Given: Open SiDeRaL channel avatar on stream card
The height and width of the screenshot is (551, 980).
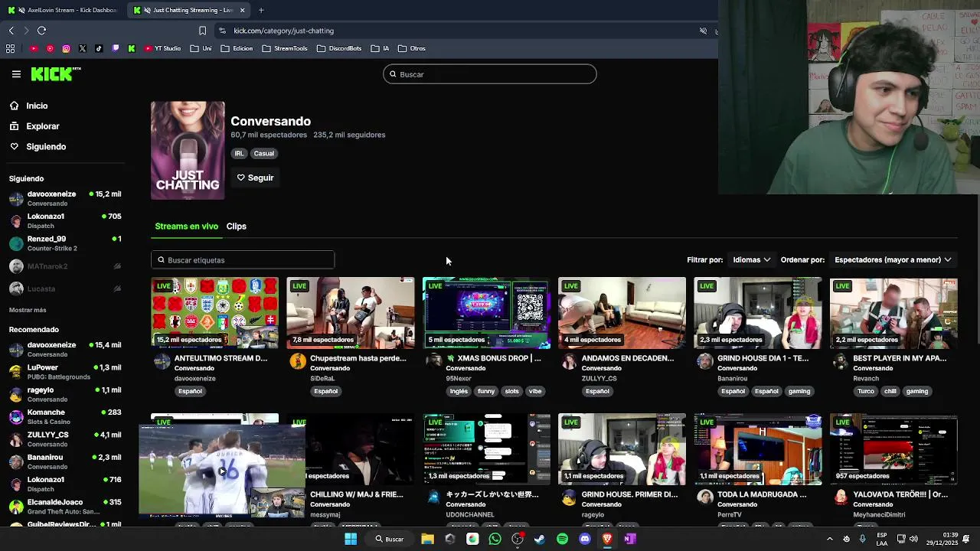Looking at the screenshot, I should coord(298,361).
